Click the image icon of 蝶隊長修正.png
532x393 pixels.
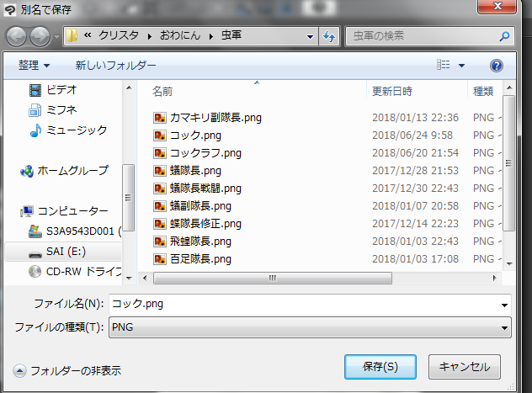pos(160,224)
